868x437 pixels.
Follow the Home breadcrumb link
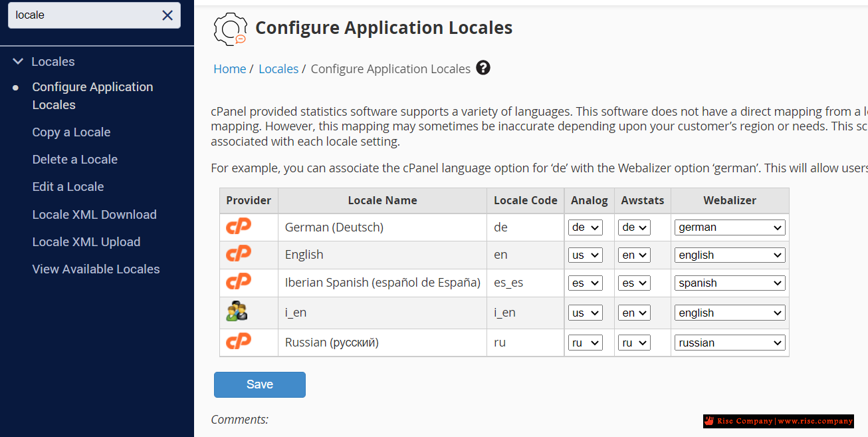[229, 69]
